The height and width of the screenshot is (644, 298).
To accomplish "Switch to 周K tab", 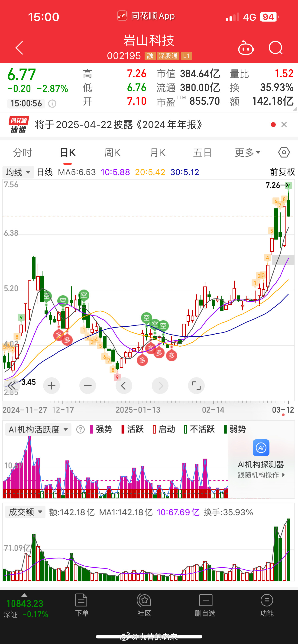I will 113,153.
